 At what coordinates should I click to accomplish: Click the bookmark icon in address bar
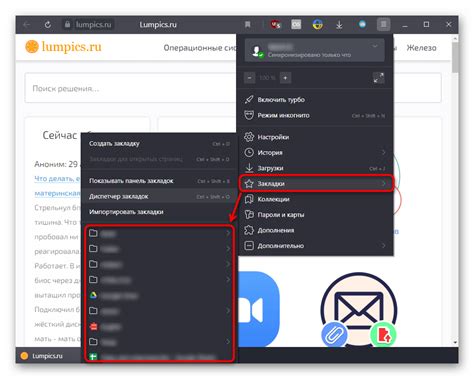(x=247, y=25)
